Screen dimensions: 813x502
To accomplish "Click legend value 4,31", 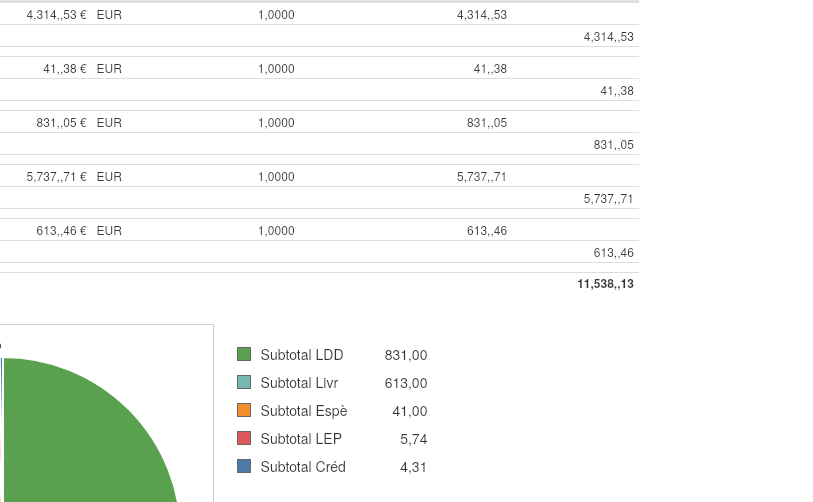I will [x=414, y=467].
